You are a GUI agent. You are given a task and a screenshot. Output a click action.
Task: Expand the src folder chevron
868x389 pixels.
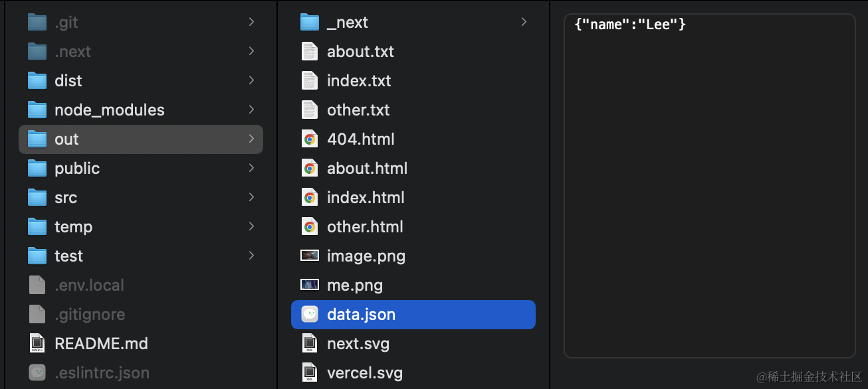tap(251, 197)
